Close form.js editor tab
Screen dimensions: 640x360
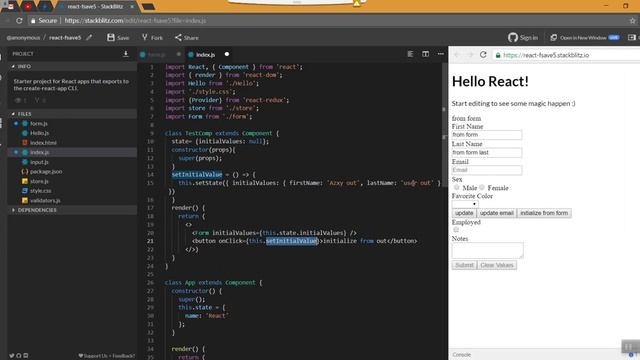point(178,54)
